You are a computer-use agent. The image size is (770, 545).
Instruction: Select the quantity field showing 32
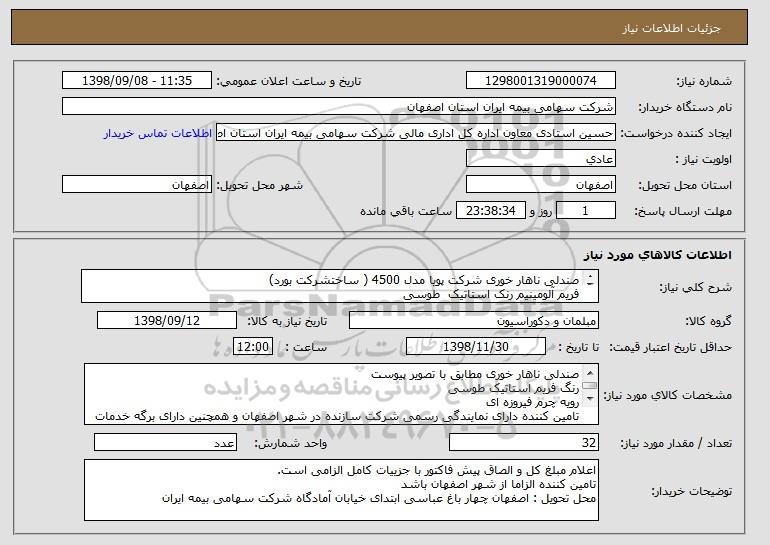click(524, 442)
